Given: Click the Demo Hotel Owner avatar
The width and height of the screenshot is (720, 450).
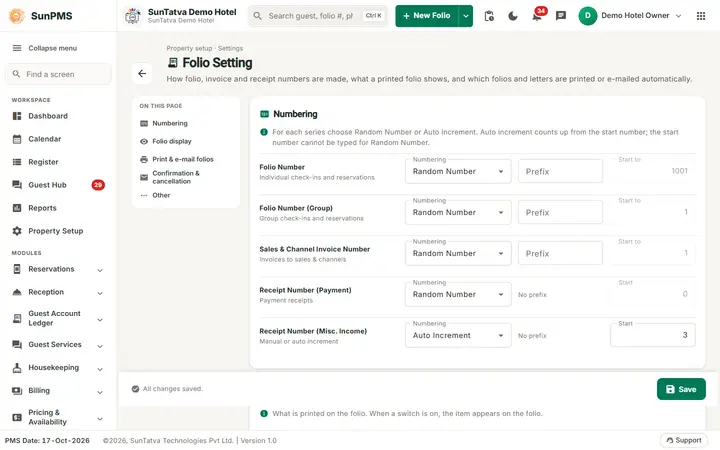Looking at the screenshot, I should click(587, 16).
